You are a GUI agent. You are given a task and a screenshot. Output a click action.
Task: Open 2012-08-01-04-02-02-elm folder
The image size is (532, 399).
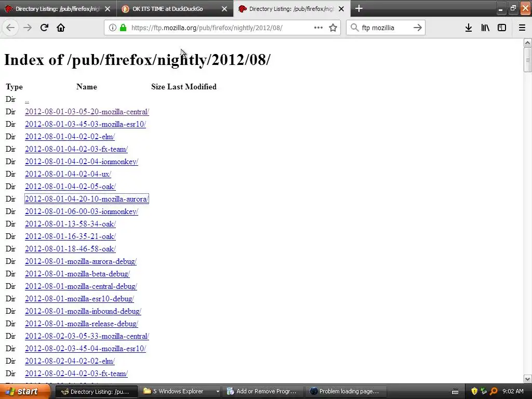click(70, 137)
